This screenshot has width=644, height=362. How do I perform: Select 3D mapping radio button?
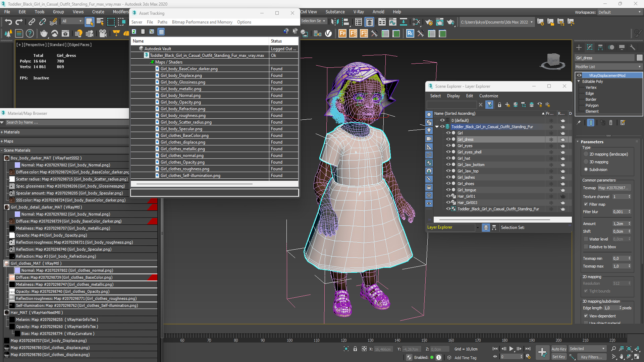pos(586,162)
